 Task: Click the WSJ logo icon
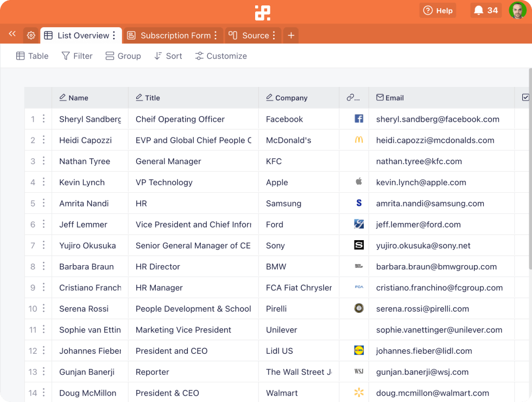[x=359, y=372]
